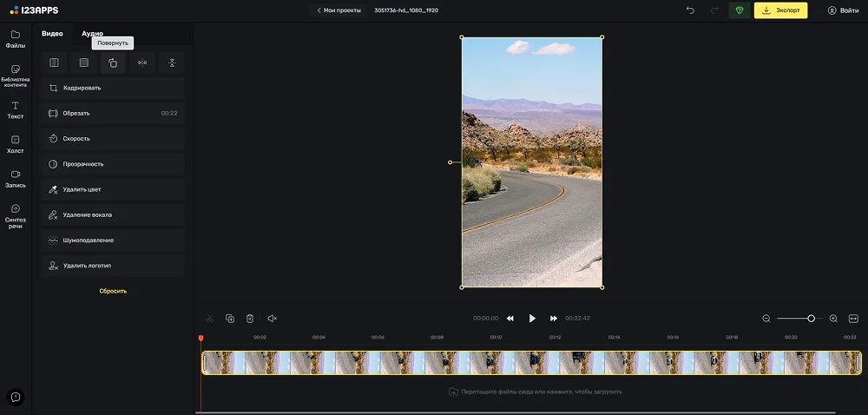The image size is (868, 415).
Task: Open the Запись recording panel
Action: point(16,179)
